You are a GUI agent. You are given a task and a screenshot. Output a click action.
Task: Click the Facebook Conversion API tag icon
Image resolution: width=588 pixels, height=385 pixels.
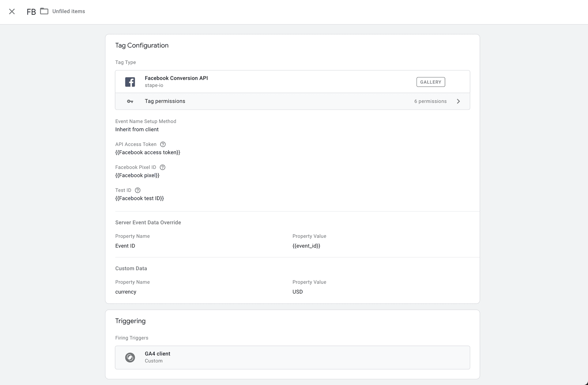(130, 82)
